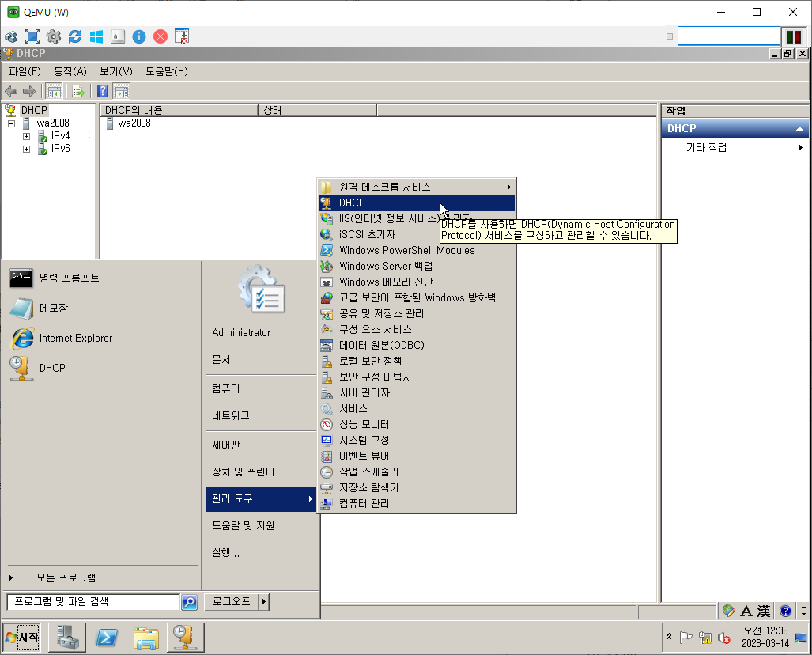Toggle the action pane toolbar icon

[121, 92]
